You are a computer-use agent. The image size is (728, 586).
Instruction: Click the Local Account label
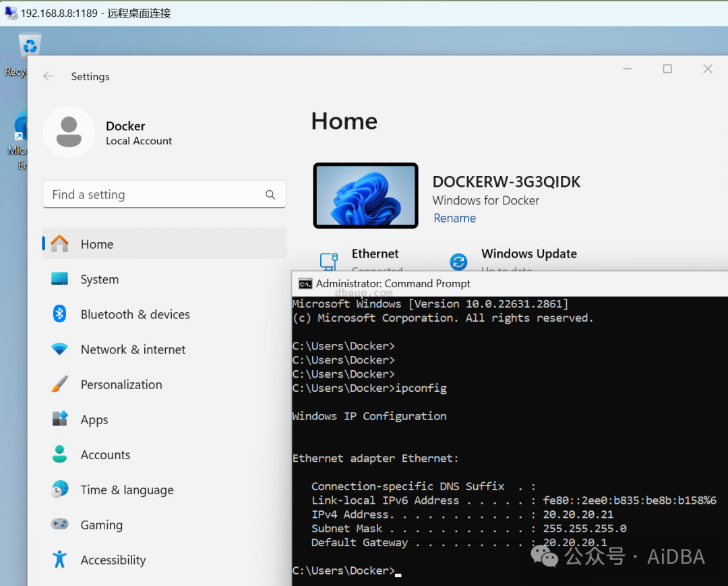(x=139, y=141)
